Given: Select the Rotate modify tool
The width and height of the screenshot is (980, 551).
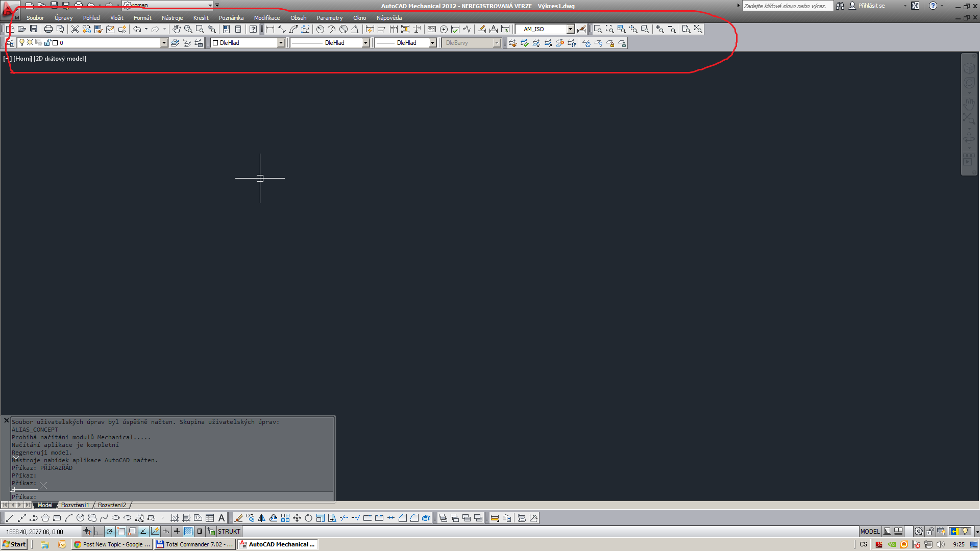Looking at the screenshot, I should click(309, 518).
